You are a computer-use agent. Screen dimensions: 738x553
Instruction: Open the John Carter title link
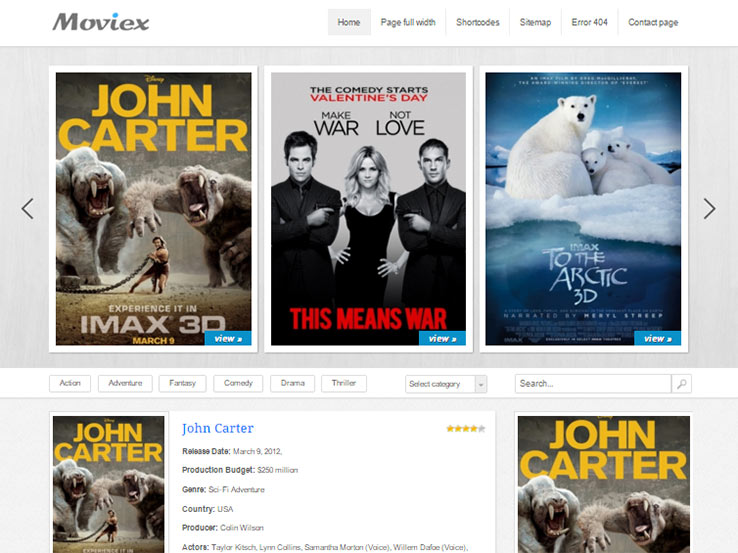[x=217, y=428]
